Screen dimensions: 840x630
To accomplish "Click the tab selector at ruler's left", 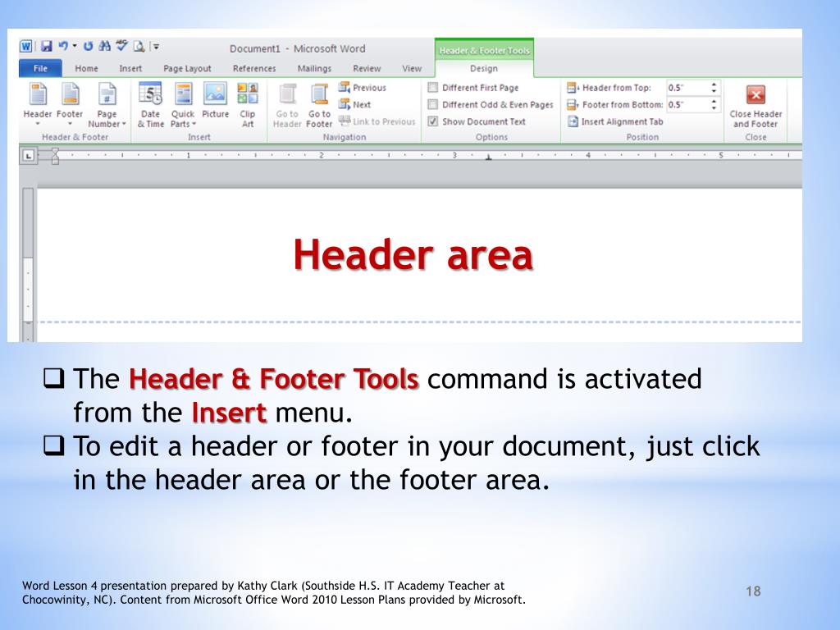I will tap(29, 155).
